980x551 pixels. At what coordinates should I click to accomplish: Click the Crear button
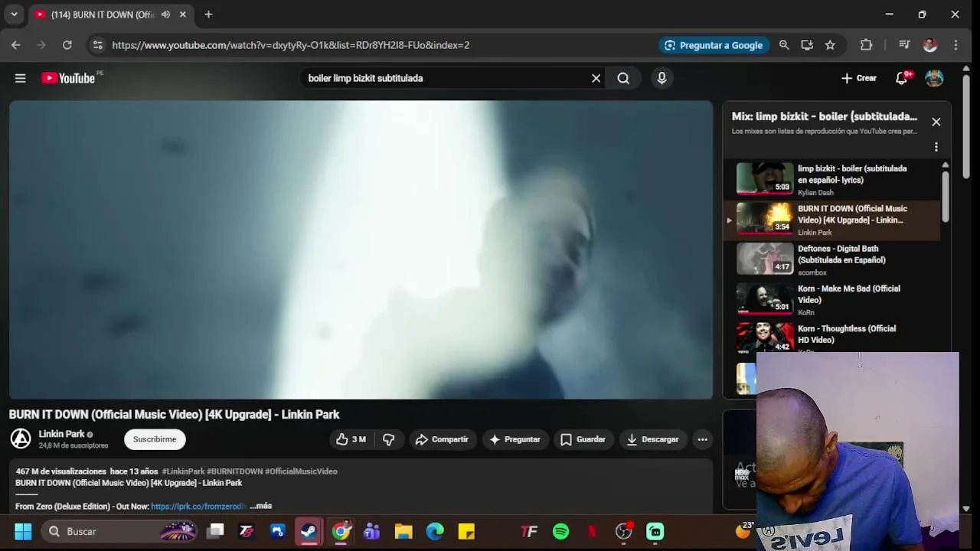point(859,78)
